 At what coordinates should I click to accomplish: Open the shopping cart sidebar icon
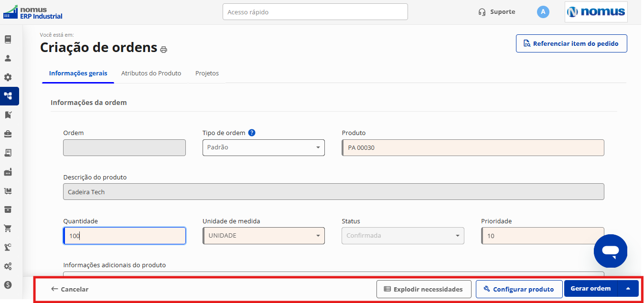tap(8, 229)
